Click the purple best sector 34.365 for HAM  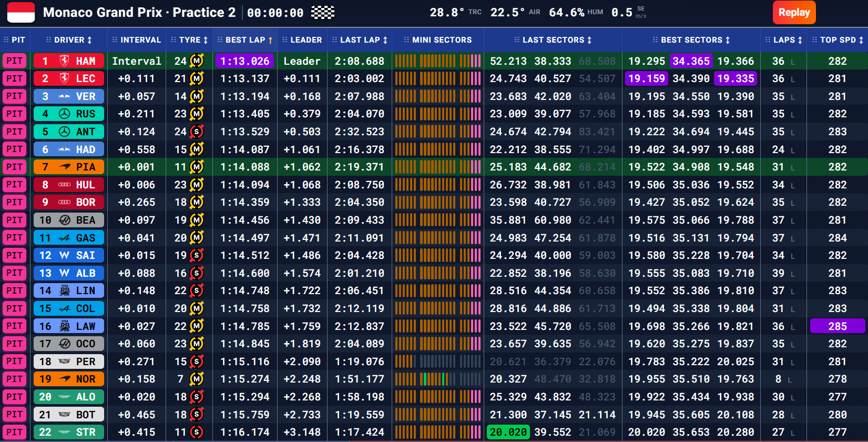point(691,61)
